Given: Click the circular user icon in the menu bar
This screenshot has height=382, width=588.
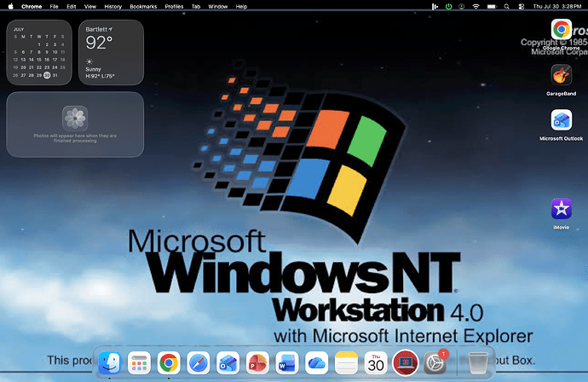Looking at the screenshot, I should pyautogui.click(x=462, y=6).
